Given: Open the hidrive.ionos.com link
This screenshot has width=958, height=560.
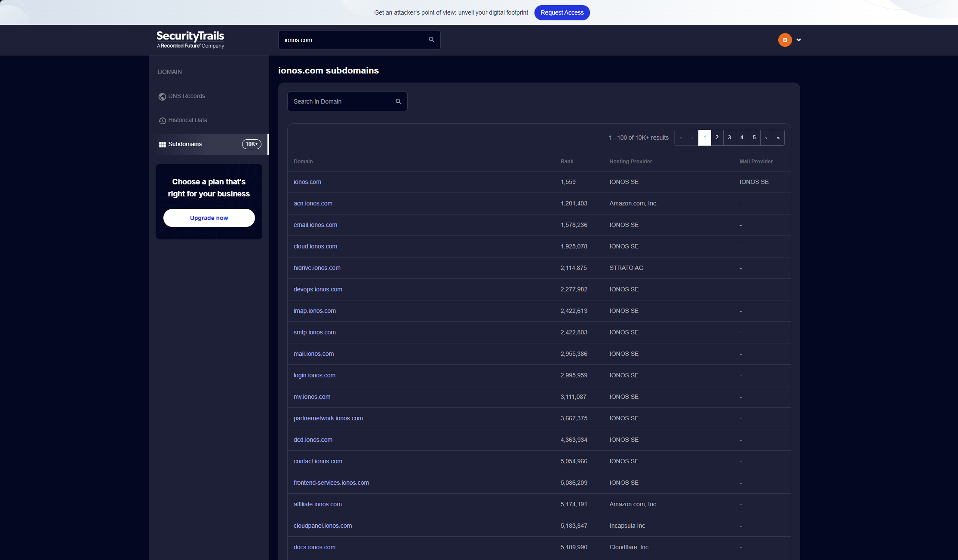Looking at the screenshot, I should (x=317, y=268).
